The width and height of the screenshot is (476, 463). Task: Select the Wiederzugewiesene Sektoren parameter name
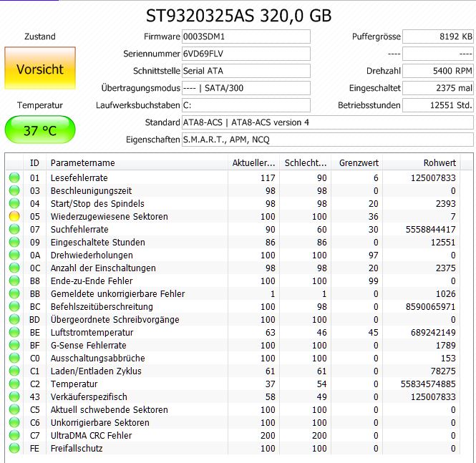pyautogui.click(x=110, y=217)
